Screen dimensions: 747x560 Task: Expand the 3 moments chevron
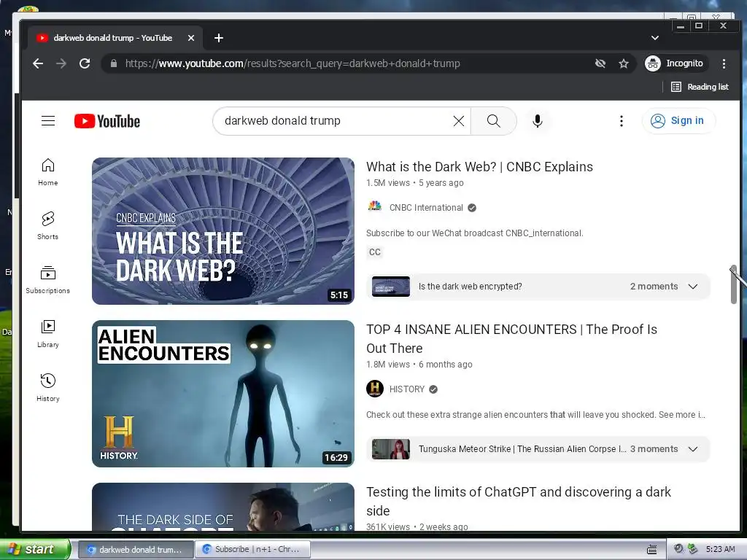click(693, 449)
